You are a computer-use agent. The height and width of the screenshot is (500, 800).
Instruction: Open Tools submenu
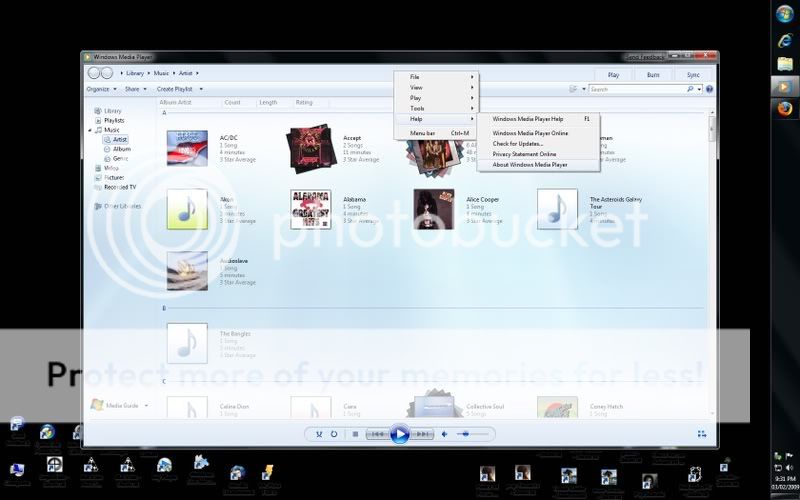point(436,108)
